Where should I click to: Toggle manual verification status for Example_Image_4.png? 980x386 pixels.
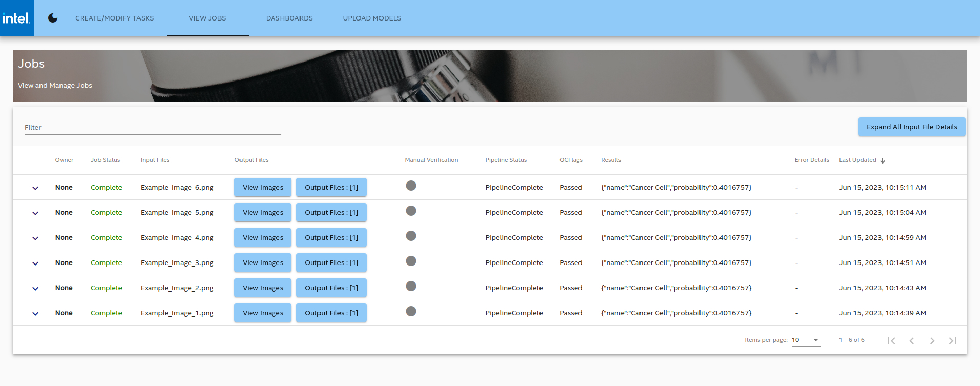411,236
